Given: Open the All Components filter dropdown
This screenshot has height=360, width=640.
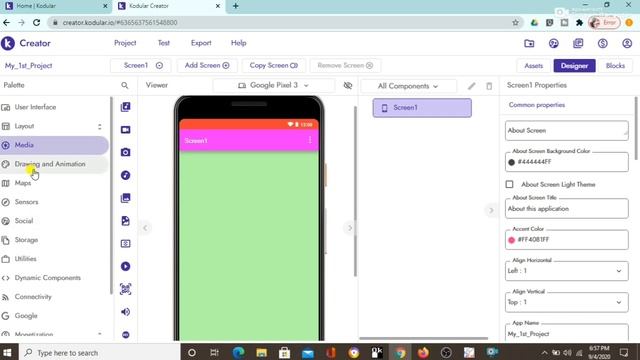Looking at the screenshot, I should pyautogui.click(x=408, y=86).
